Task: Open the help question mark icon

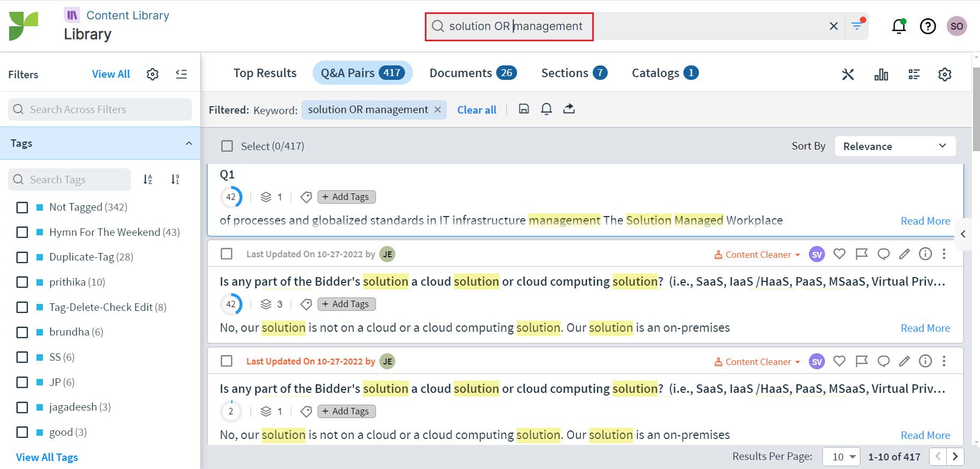Action: (927, 26)
